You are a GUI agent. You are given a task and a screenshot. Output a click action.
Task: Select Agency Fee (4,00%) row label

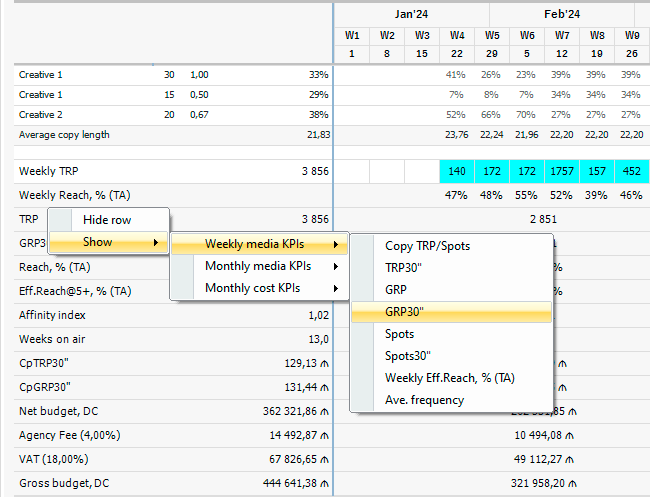pyautogui.click(x=70, y=435)
